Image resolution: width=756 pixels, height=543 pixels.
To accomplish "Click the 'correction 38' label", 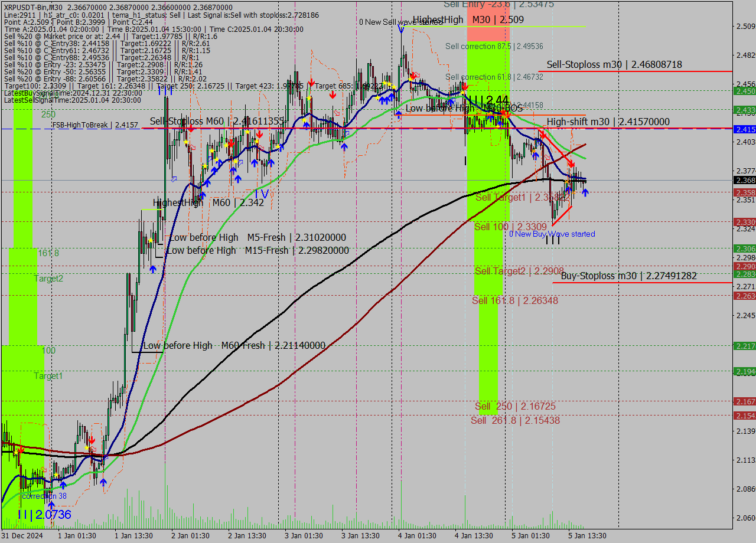I will (44, 496).
